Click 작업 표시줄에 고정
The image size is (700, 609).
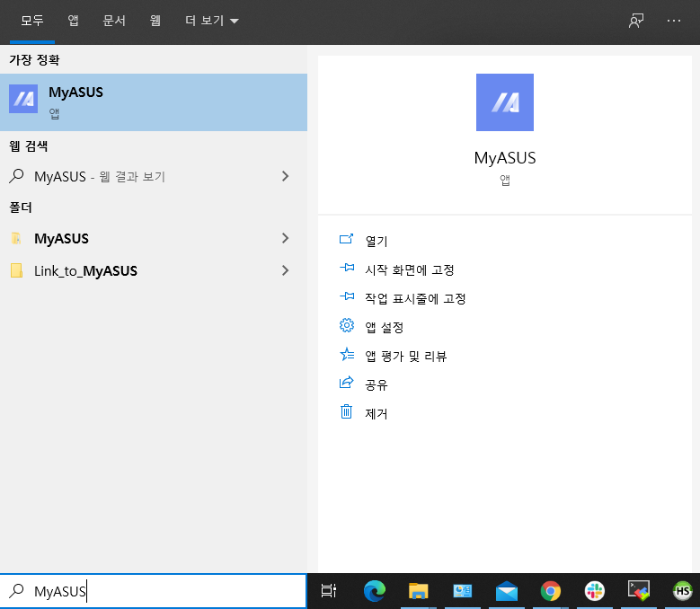coord(415,298)
